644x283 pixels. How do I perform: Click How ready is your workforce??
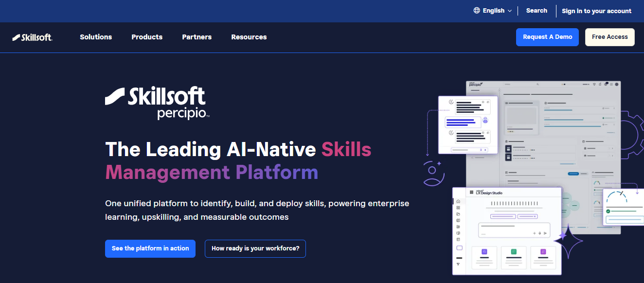255,248
